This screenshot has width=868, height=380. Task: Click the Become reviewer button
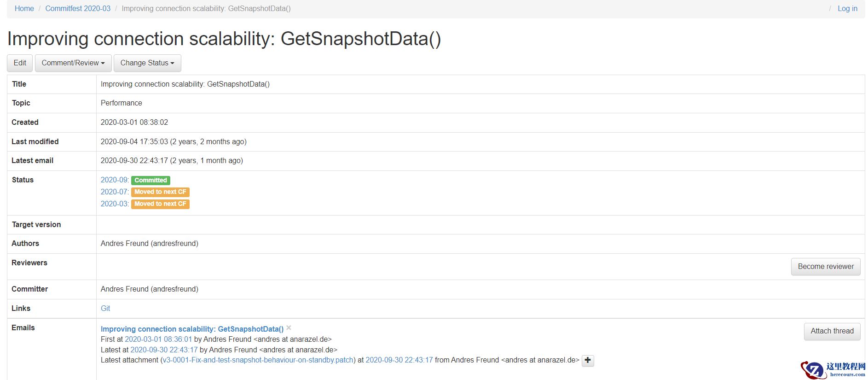(x=825, y=267)
